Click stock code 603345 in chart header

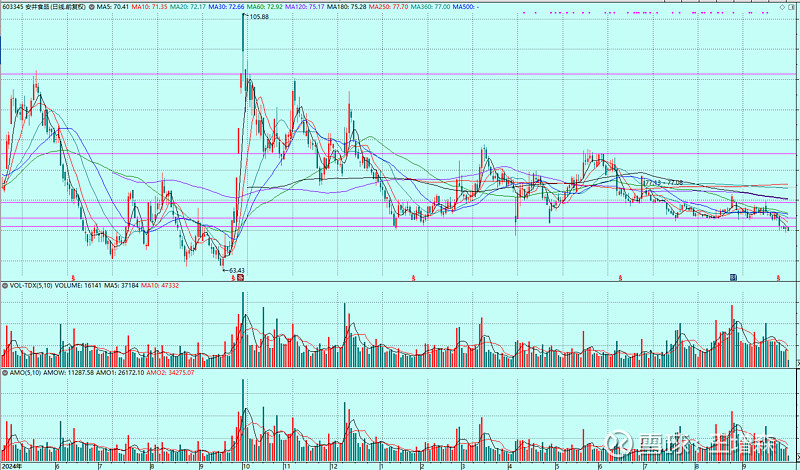16,6
